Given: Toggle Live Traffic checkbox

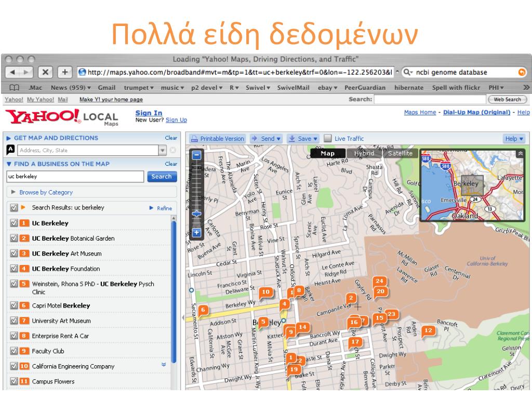Looking at the screenshot, I should [x=327, y=138].
